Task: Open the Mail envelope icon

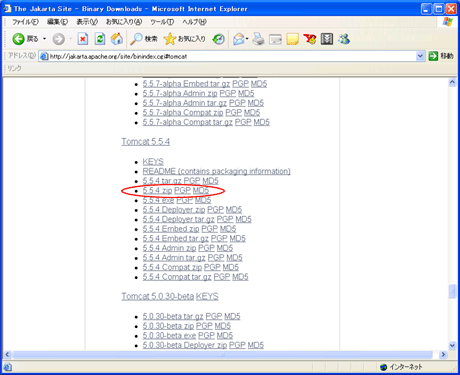Action: coord(238,39)
